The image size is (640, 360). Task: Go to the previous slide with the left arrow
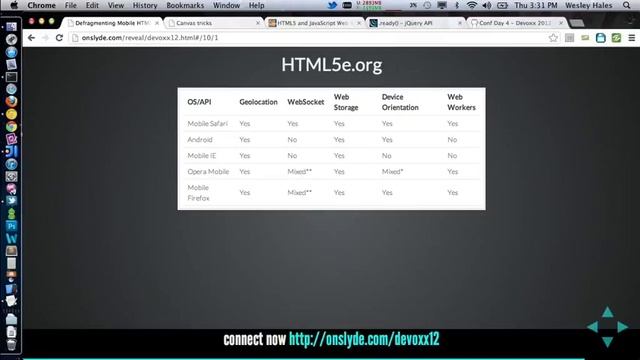pos(592,327)
